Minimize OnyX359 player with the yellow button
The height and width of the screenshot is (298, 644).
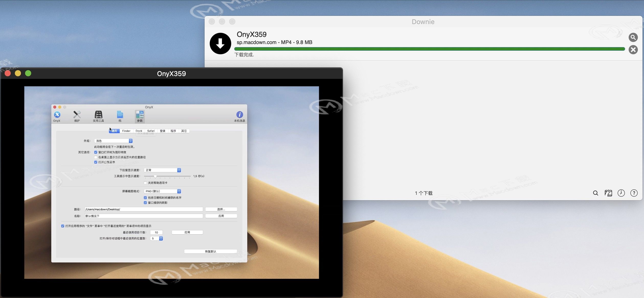click(x=18, y=73)
